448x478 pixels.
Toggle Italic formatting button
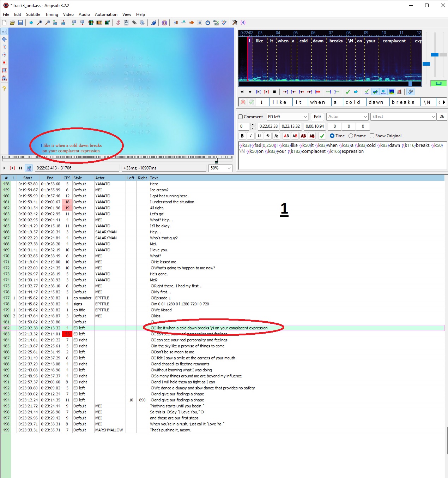click(x=251, y=136)
